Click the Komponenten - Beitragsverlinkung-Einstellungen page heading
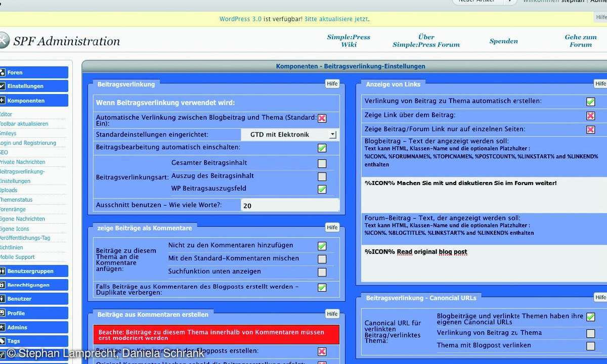 point(351,66)
